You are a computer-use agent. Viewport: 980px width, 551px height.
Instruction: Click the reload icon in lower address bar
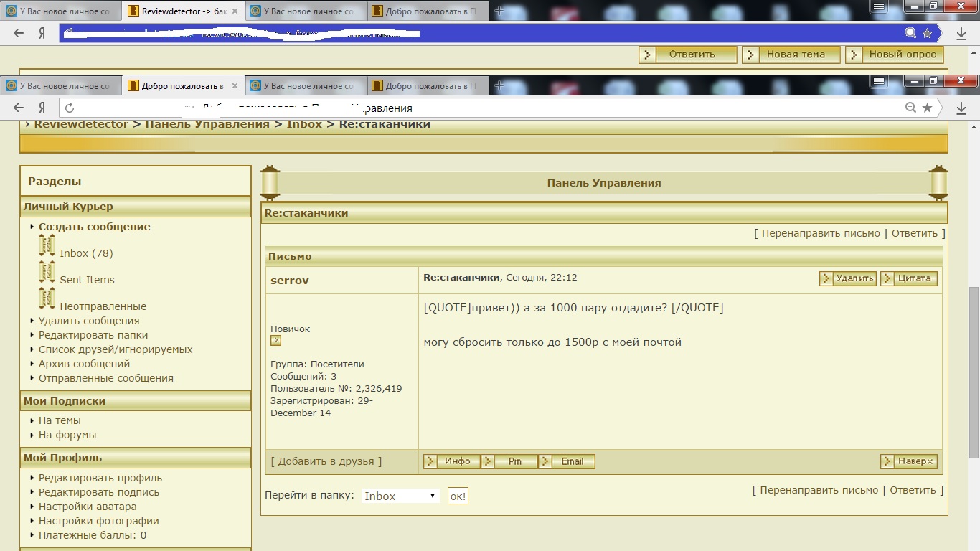point(70,108)
